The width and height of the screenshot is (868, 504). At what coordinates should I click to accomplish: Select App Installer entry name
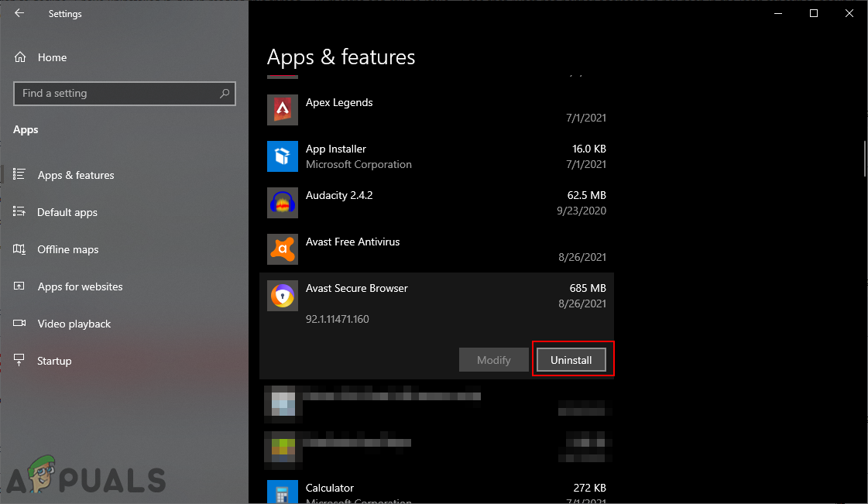pyautogui.click(x=336, y=149)
